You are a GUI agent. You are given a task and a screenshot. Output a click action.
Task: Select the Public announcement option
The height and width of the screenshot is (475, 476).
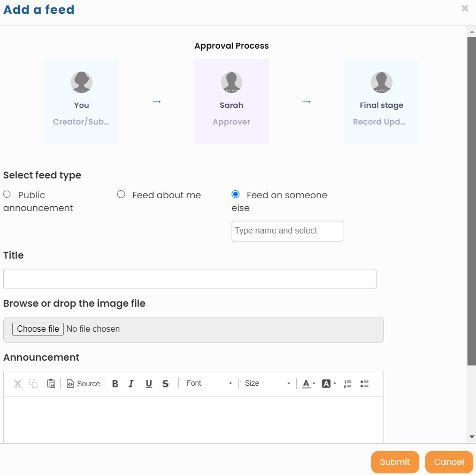coord(6,194)
